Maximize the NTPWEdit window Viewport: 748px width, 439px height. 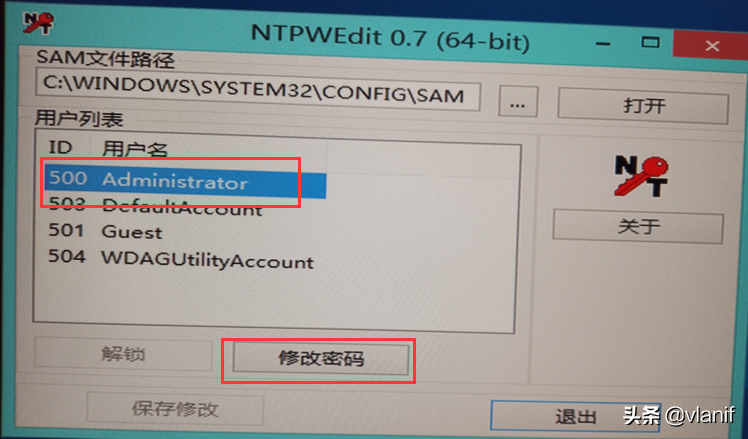650,42
